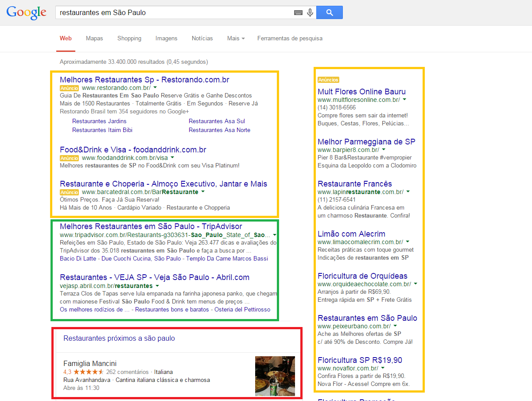The width and height of the screenshot is (532, 401).
Task: Open 'Food&Drink e Visa' ad title
Action: coord(133,150)
